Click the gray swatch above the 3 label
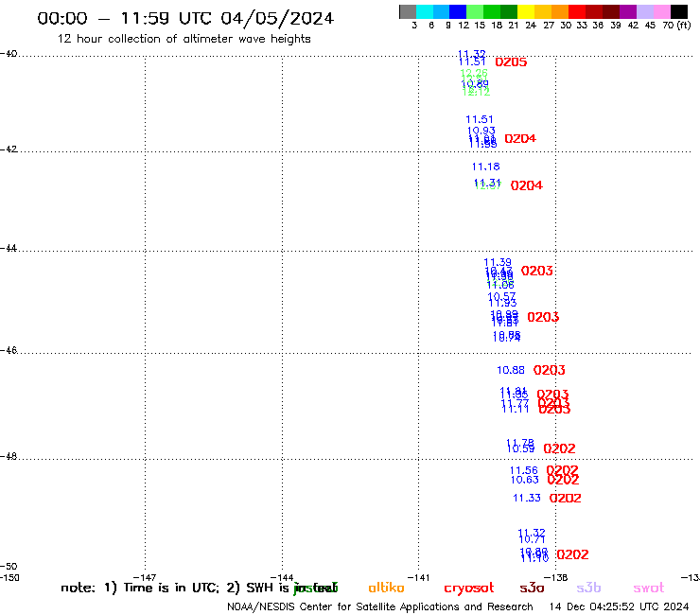The width and height of the screenshot is (700, 615). (408, 11)
